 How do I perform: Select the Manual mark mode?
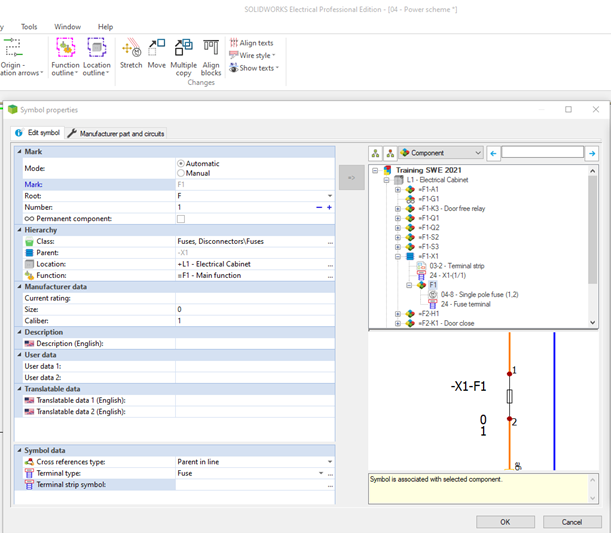[181, 173]
